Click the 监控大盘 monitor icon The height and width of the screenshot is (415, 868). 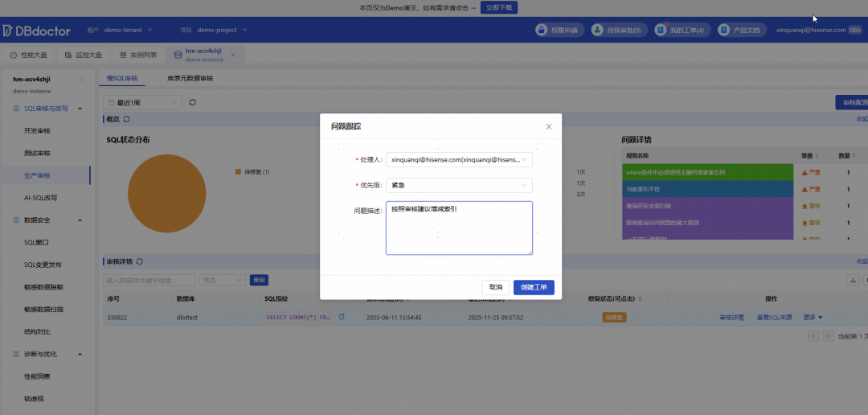point(68,55)
